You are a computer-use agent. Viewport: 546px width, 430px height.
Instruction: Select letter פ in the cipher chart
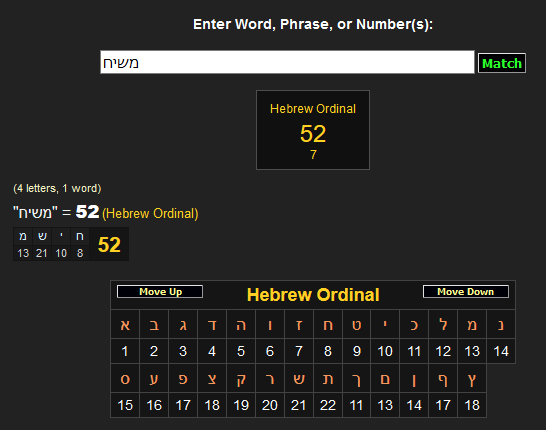coord(183,379)
